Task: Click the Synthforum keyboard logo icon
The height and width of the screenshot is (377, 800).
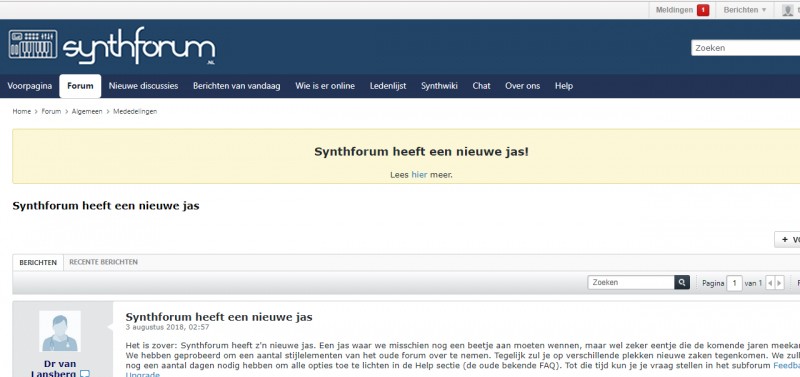Action: pyautogui.click(x=33, y=44)
